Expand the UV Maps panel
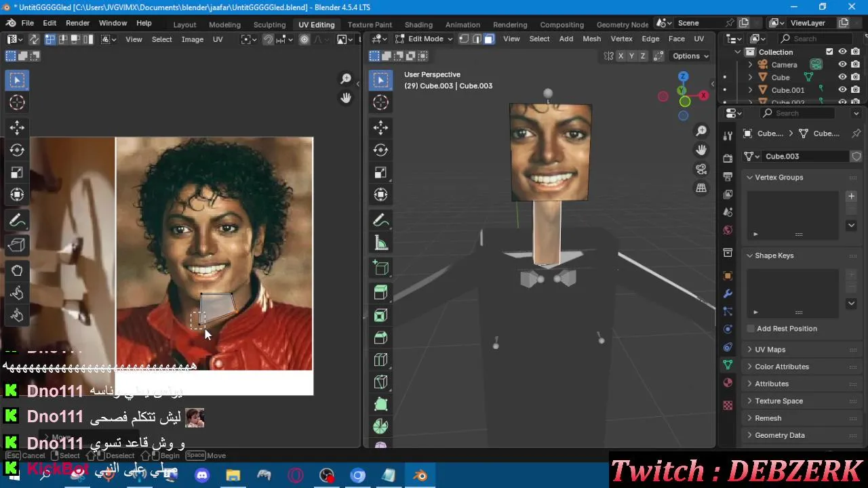Screen dimensions: 868x488 (750, 350)
